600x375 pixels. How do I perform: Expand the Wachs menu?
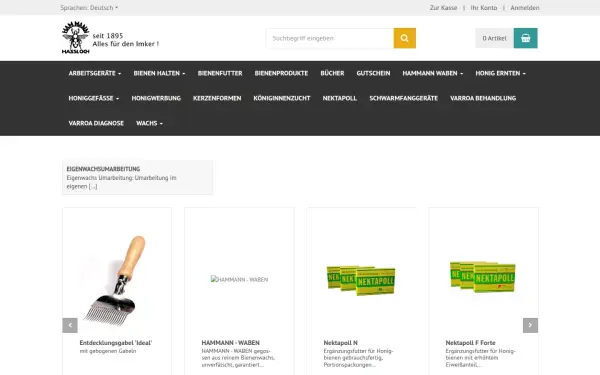(149, 123)
